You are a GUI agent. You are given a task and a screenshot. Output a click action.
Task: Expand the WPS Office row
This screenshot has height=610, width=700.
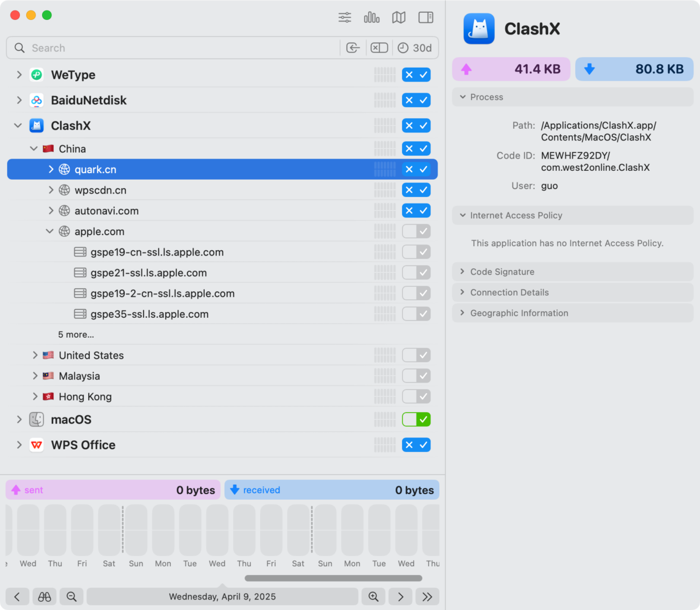[x=19, y=445]
